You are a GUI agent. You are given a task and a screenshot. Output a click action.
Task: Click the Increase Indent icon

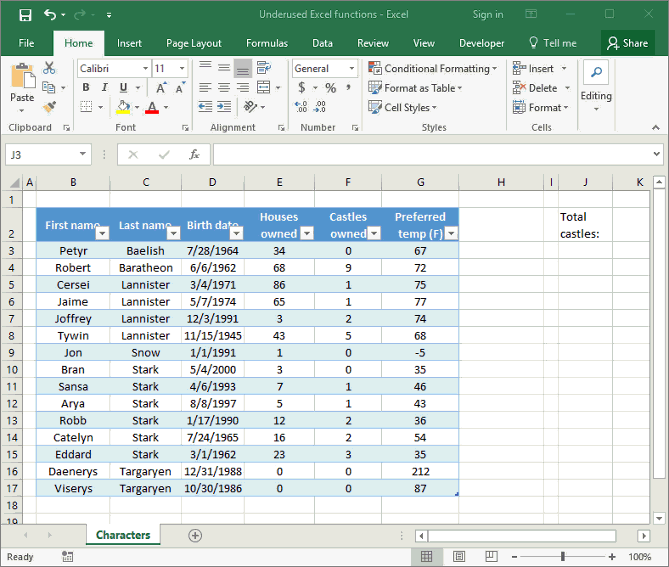tap(224, 107)
